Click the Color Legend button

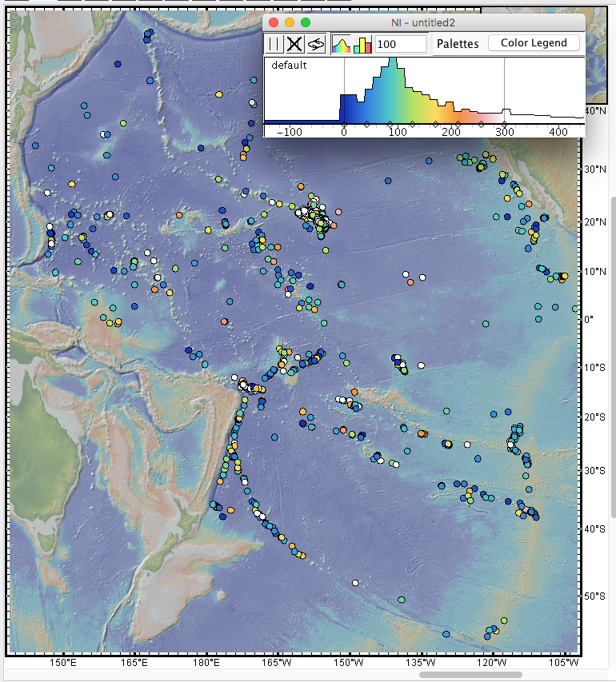pyautogui.click(x=534, y=42)
